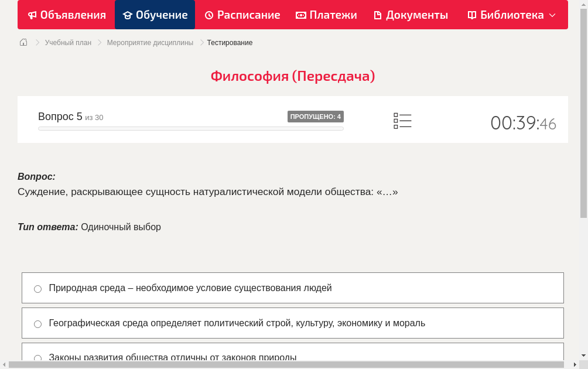Click the clock icon beside Расписание

pyautogui.click(x=209, y=15)
